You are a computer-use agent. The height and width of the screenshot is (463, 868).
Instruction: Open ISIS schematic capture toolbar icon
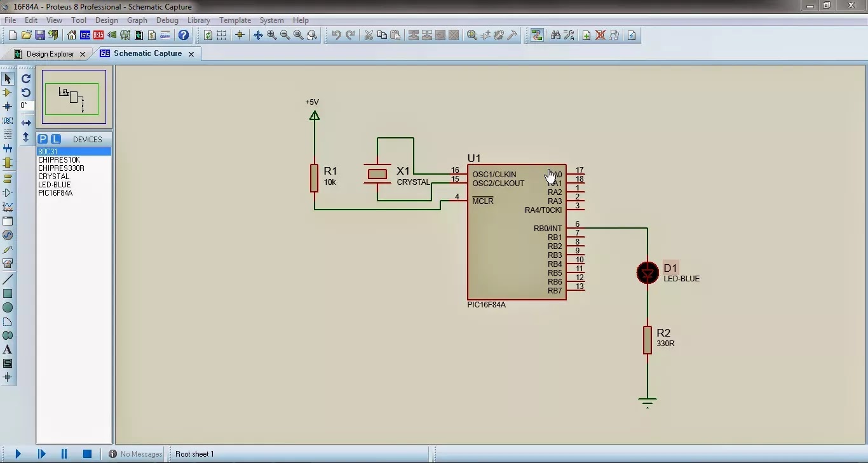point(85,35)
